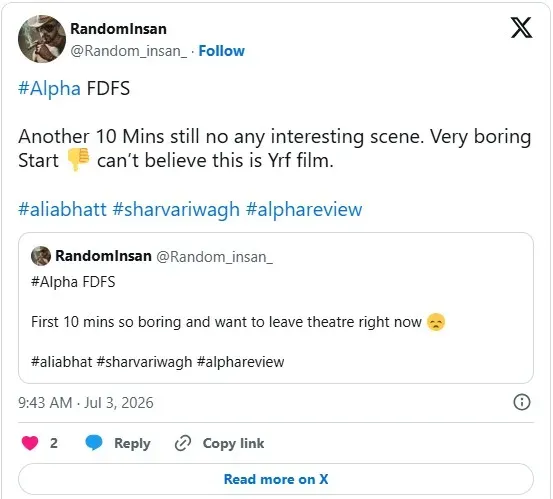
Task: Open the #sharvariwagh hashtag in main tweet
Action: click(x=176, y=209)
